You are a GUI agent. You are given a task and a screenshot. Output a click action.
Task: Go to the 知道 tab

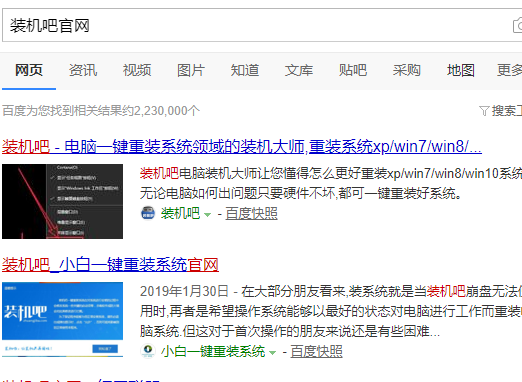pos(245,70)
